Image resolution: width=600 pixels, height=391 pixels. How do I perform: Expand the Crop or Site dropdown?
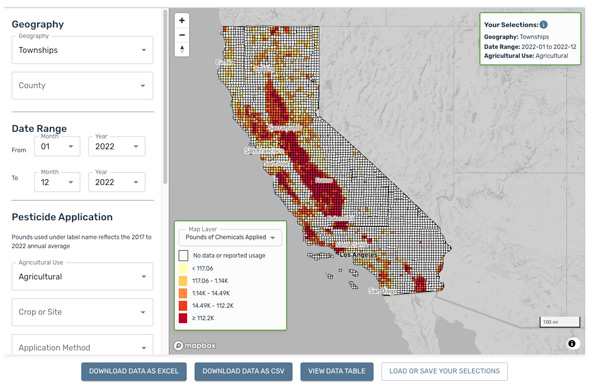click(x=82, y=312)
